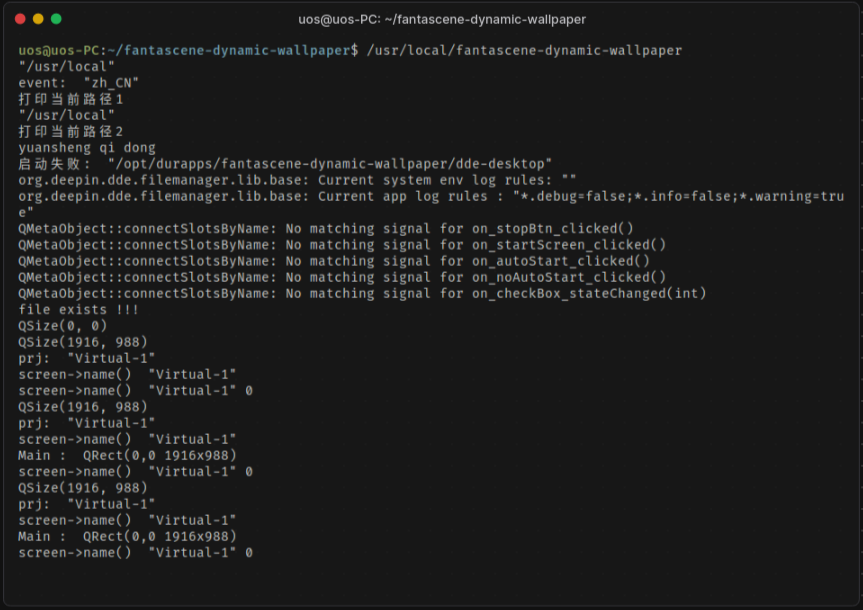Click the line 打印当前路径1
This screenshot has height=610, width=863.
click(71, 100)
